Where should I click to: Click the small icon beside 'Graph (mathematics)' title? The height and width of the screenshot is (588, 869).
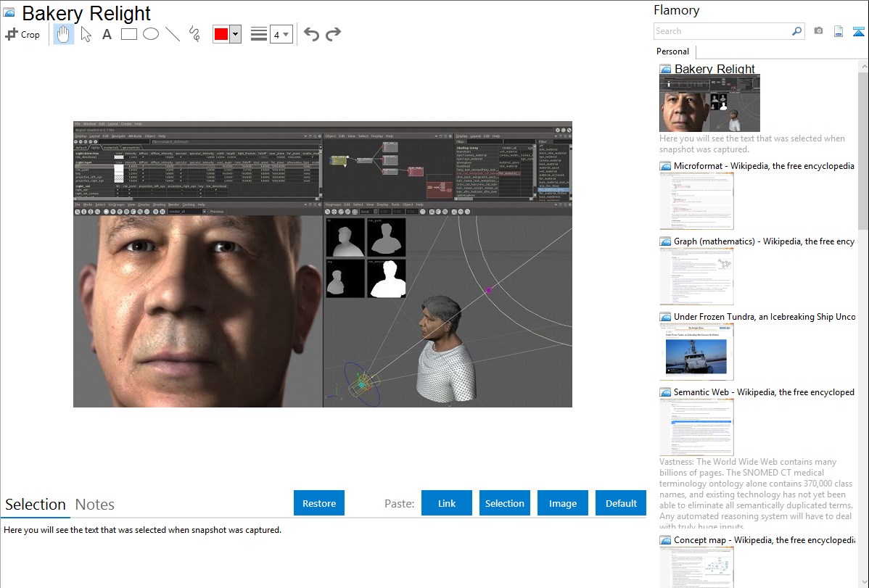pyautogui.click(x=665, y=241)
